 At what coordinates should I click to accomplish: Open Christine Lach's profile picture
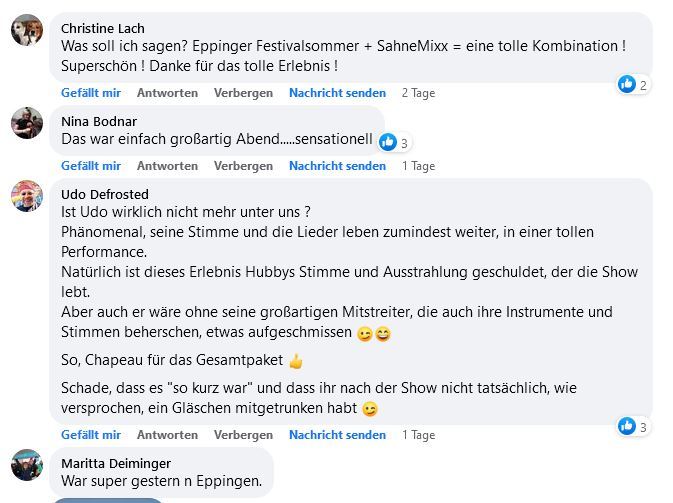[x=27, y=30]
